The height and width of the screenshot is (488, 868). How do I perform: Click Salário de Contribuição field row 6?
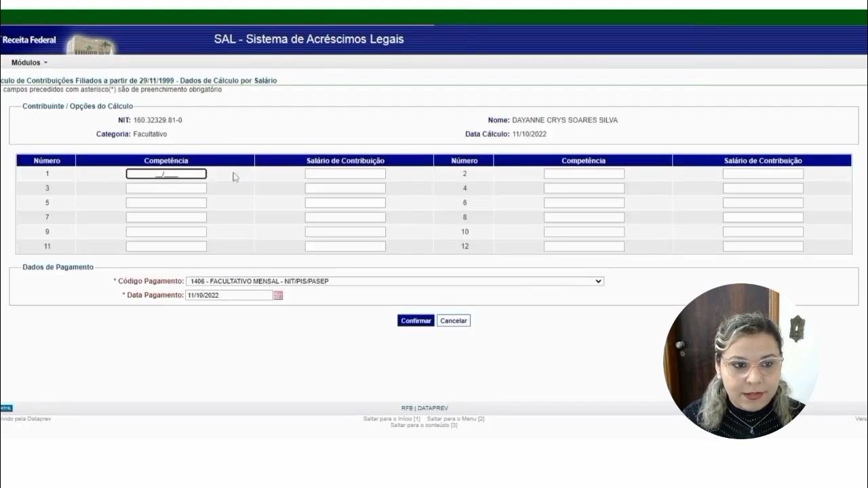pos(763,203)
